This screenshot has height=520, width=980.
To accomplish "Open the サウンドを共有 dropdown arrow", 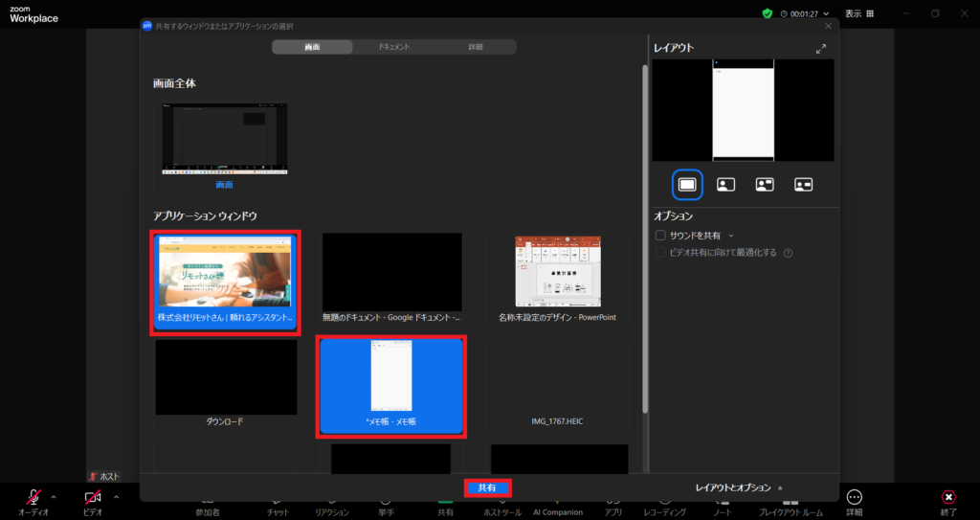I will [x=731, y=235].
